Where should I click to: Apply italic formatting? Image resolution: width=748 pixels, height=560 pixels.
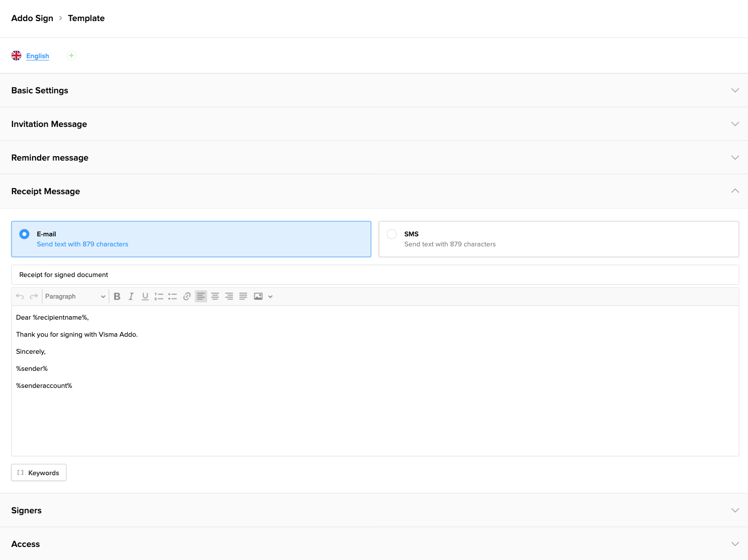(x=131, y=296)
